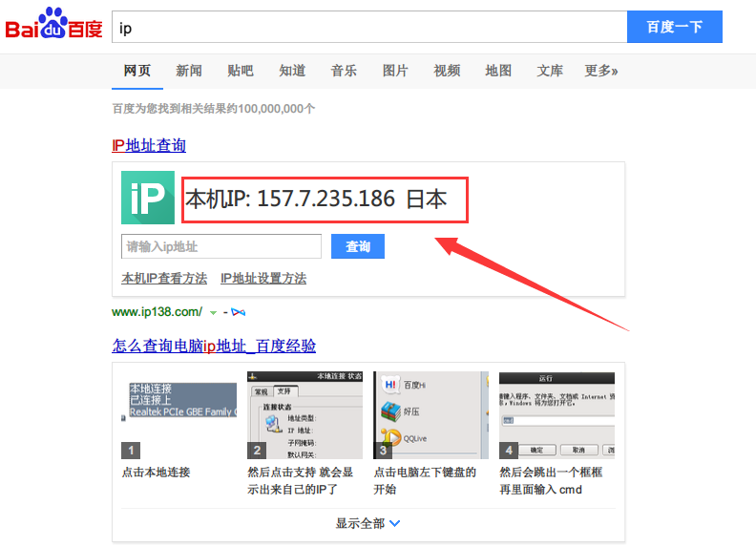Click caption 点击电脑左下键盘的开始
The width and height of the screenshot is (756, 547).
tap(425, 481)
